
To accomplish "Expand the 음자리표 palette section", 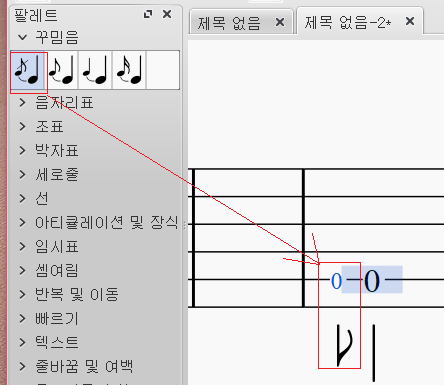I will coord(22,103).
